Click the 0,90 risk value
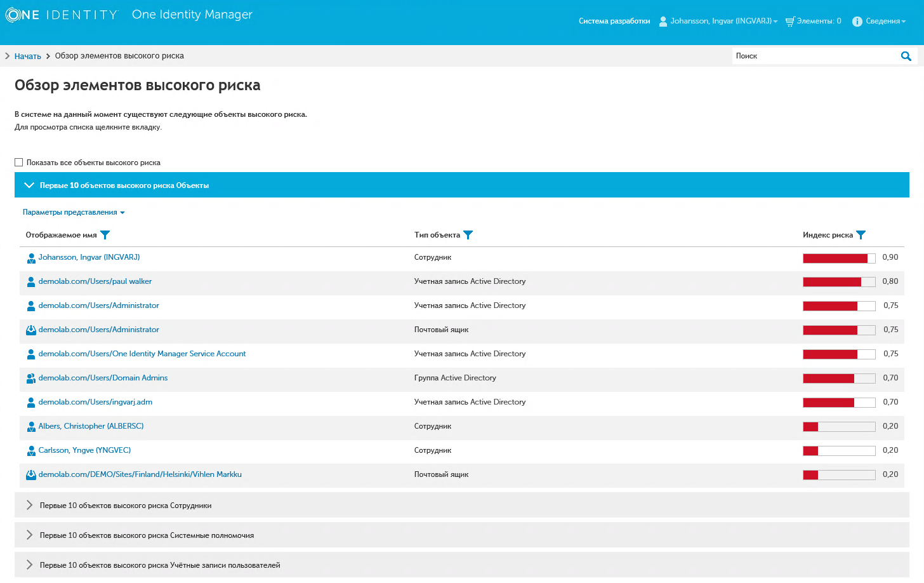The height and width of the screenshot is (583, 924). click(890, 257)
